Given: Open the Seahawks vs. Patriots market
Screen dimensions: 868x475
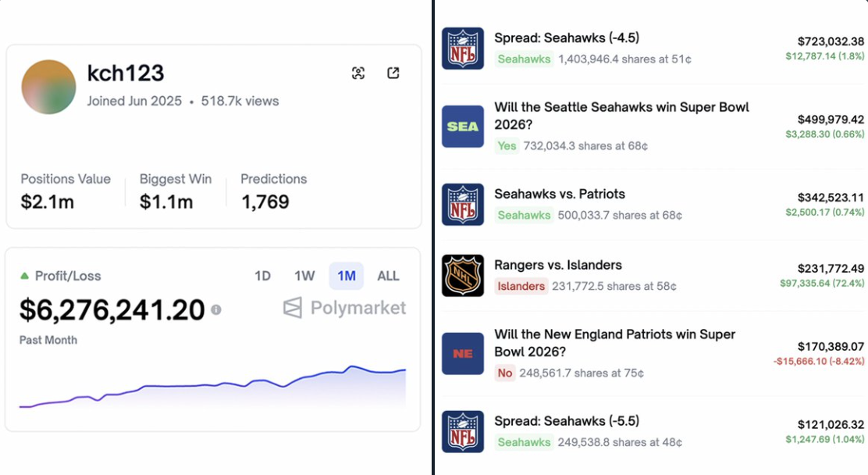Looking at the screenshot, I should click(x=560, y=194).
